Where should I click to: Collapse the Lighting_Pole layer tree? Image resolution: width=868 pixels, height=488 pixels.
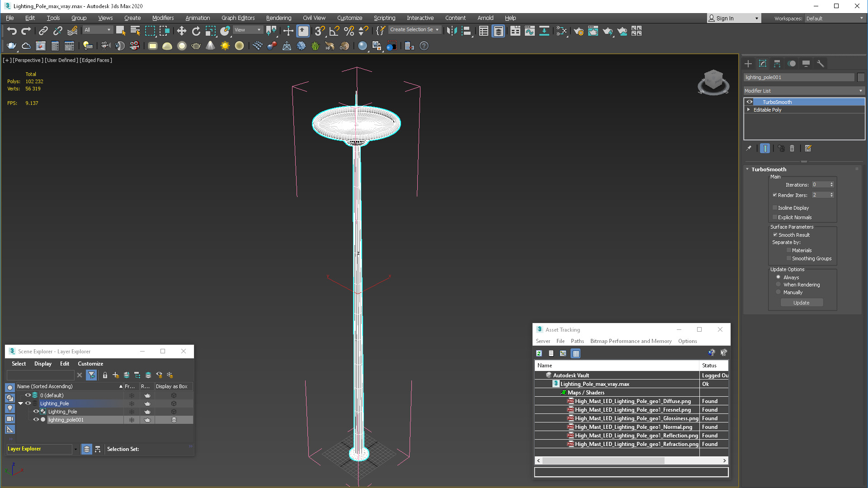(20, 403)
